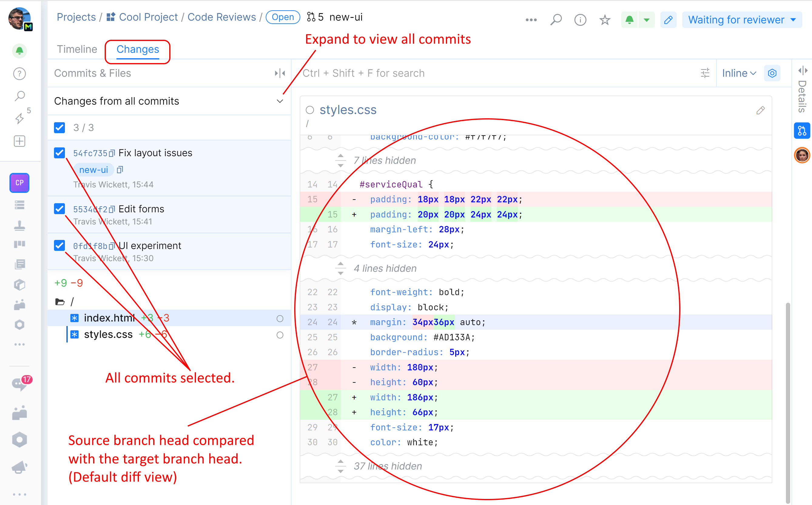Open commit 54fc735 hash link

point(90,153)
